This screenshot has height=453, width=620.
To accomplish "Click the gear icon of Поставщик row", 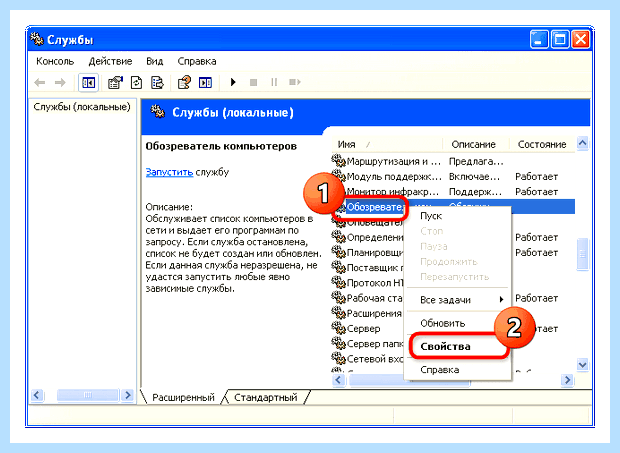I will (338, 267).
